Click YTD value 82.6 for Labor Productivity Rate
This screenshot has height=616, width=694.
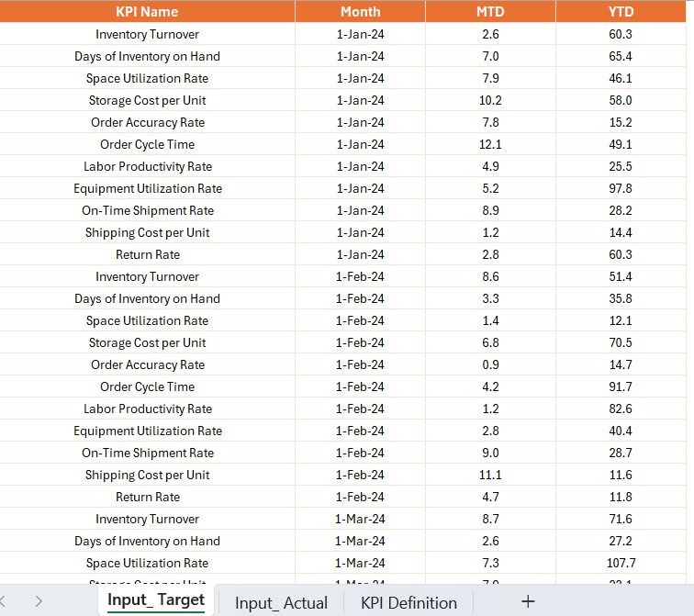[621, 409]
